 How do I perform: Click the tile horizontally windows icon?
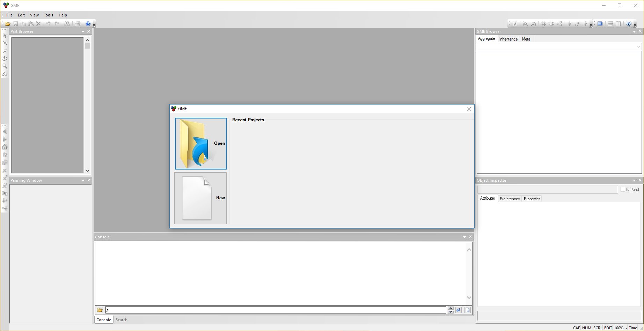[x=610, y=24]
